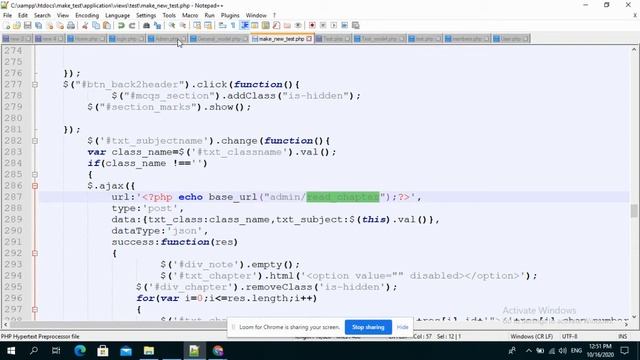
Task: Click the INS indicator in status bar
Action: coord(622,336)
